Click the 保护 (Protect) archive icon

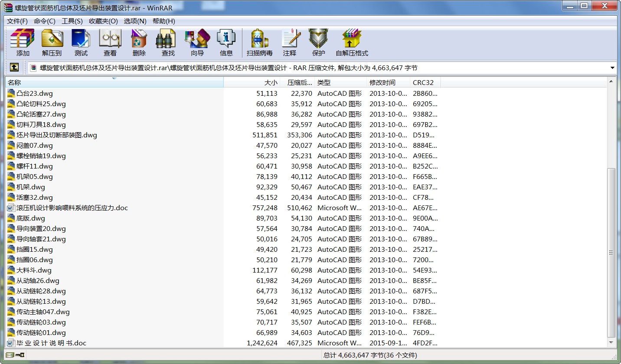(318, 42)
